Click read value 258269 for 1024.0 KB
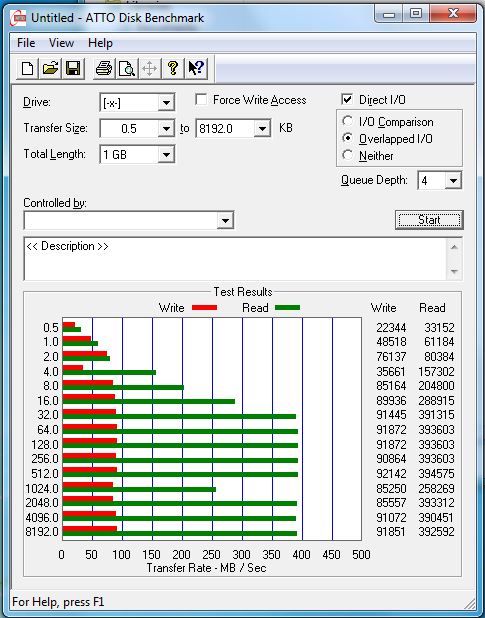Screen dimensions: 485x618 click(x=436, y=488)
